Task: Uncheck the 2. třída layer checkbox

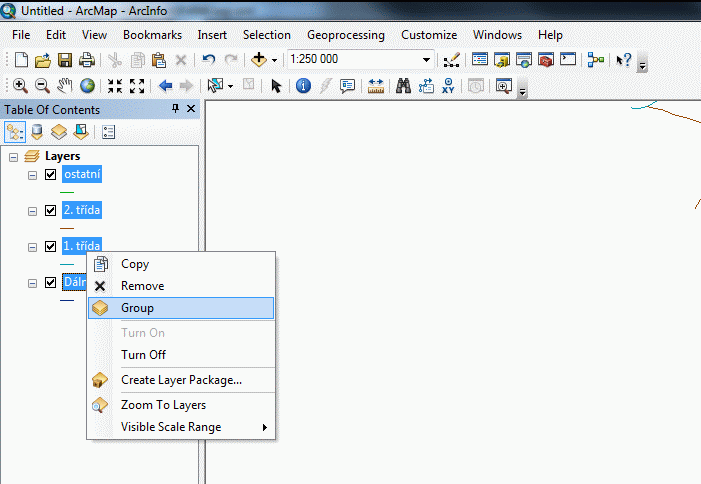Action: point(51,210)
